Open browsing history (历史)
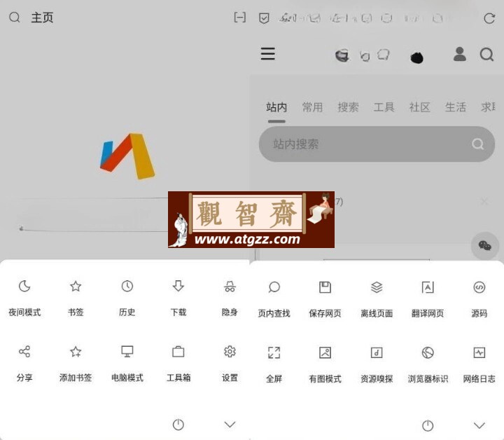The height and width of the screenshot is (440, 504). 127,297
